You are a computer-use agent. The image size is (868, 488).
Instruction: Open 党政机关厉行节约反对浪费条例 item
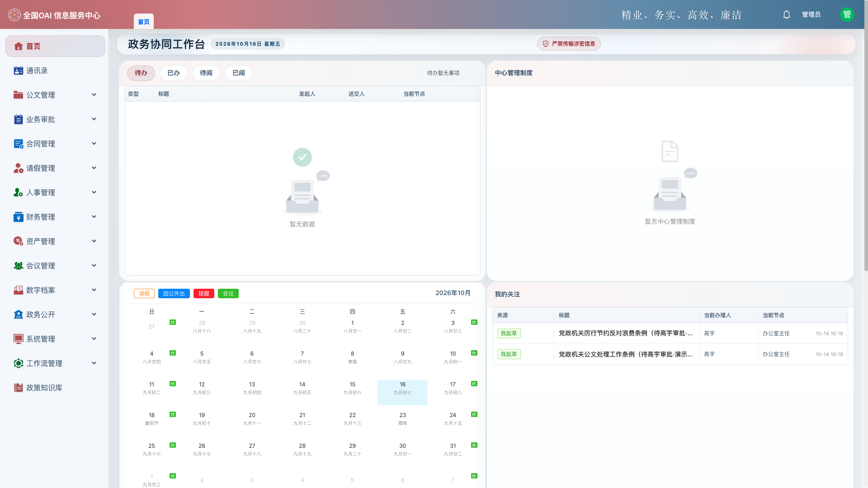click(626, 333)
